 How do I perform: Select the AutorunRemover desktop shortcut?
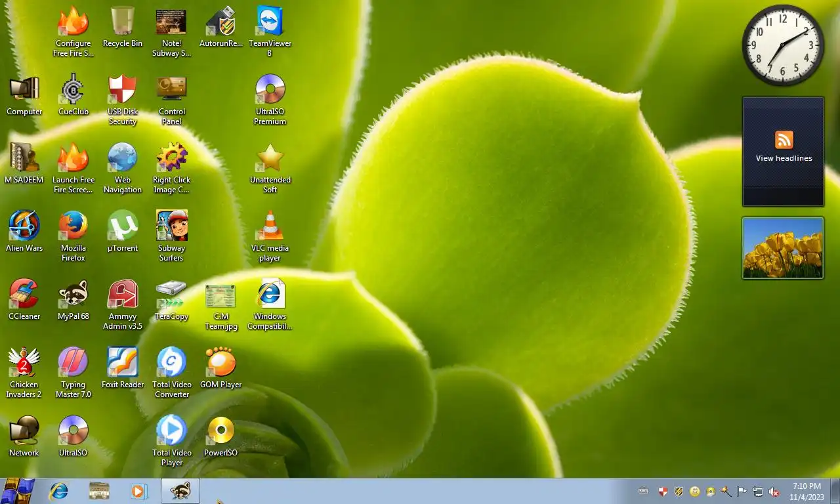[x=221, y=28]
